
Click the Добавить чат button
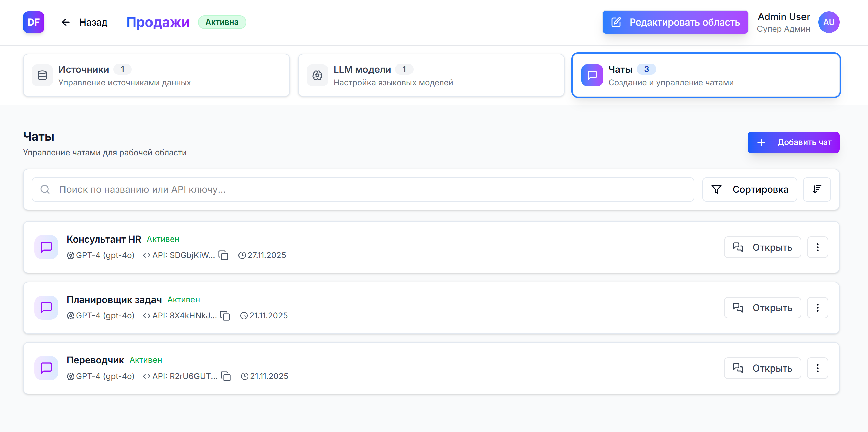coord(793,142)
